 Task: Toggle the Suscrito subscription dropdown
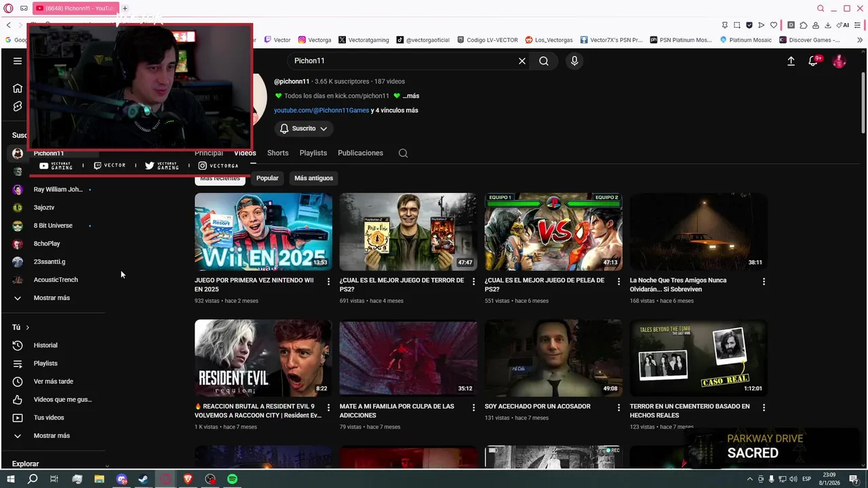304,129
